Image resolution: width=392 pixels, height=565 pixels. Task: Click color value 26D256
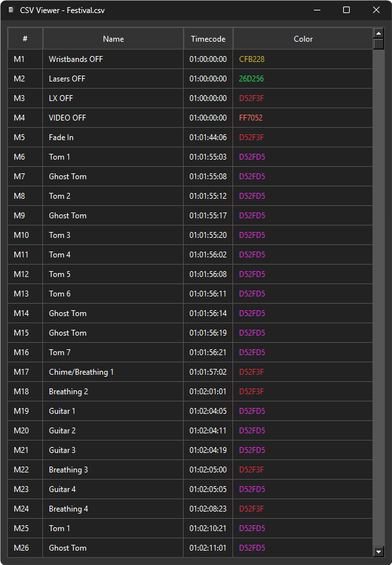[251, 79]
